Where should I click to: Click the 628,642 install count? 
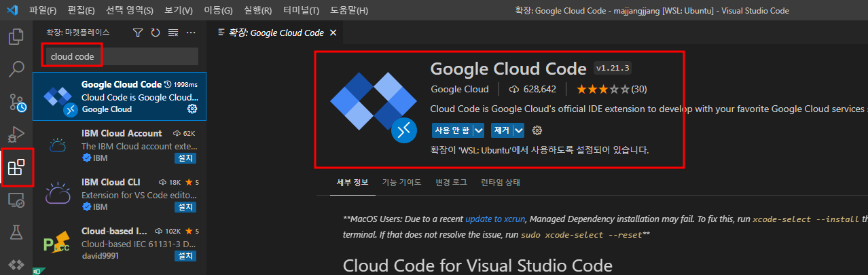tap(532, 89)
